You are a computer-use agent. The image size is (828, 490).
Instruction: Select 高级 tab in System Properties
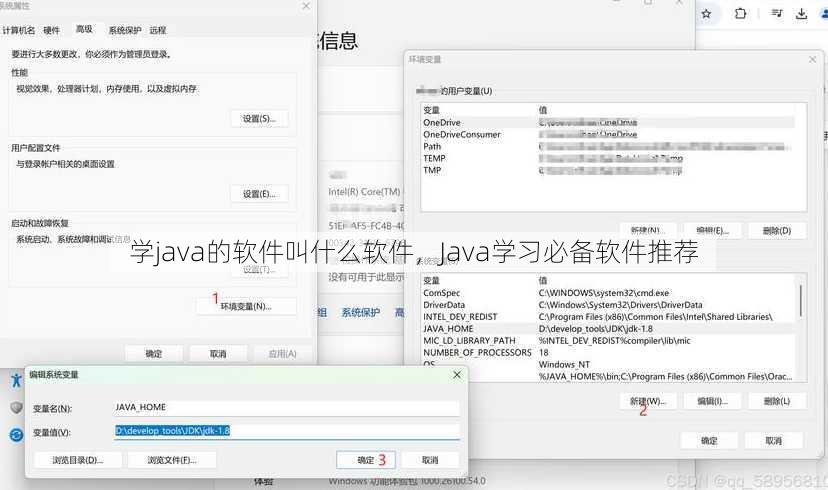pyautogui.click(x=84, y=29)
